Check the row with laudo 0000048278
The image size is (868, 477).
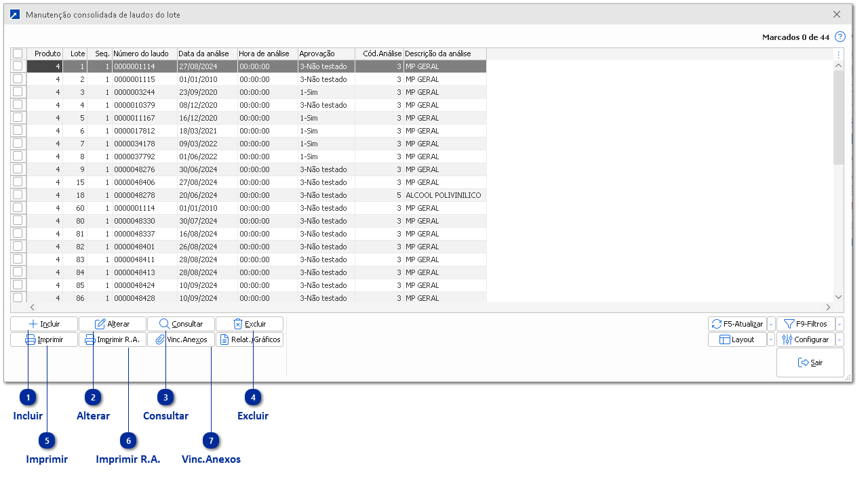click(18, 195)
